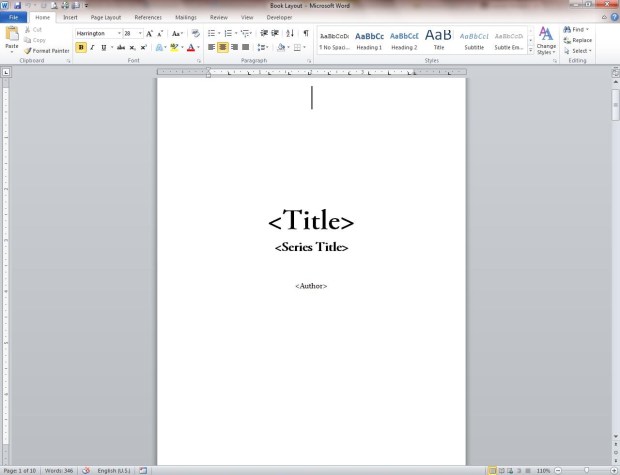
Task: Click the Bullets list icon
Action: [212, 34]
